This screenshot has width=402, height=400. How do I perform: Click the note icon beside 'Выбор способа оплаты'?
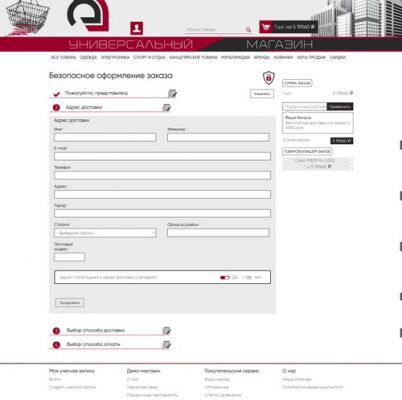pyautogui.click(x=166, y=345)
